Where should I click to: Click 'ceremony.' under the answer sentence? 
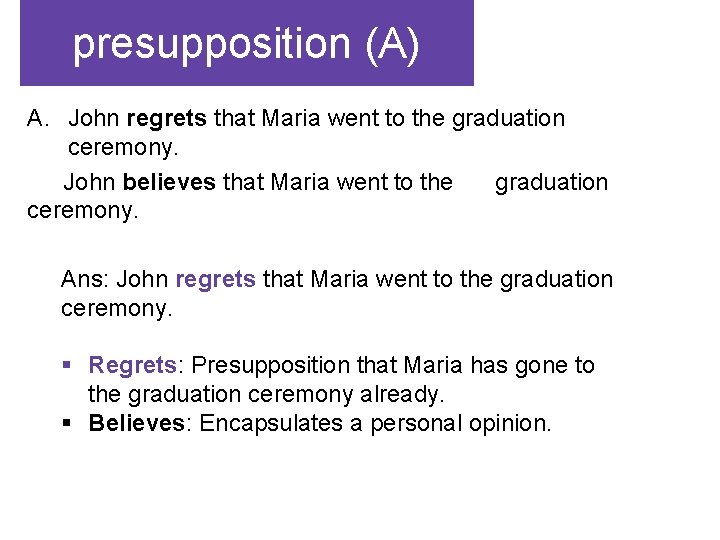pos(117,308)
